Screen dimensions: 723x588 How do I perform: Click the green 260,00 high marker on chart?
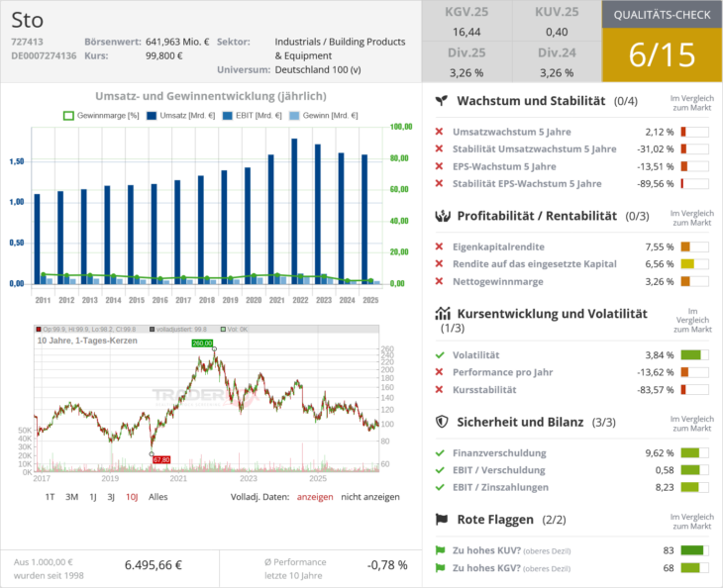pyautogui.click(x=202, y=343)
